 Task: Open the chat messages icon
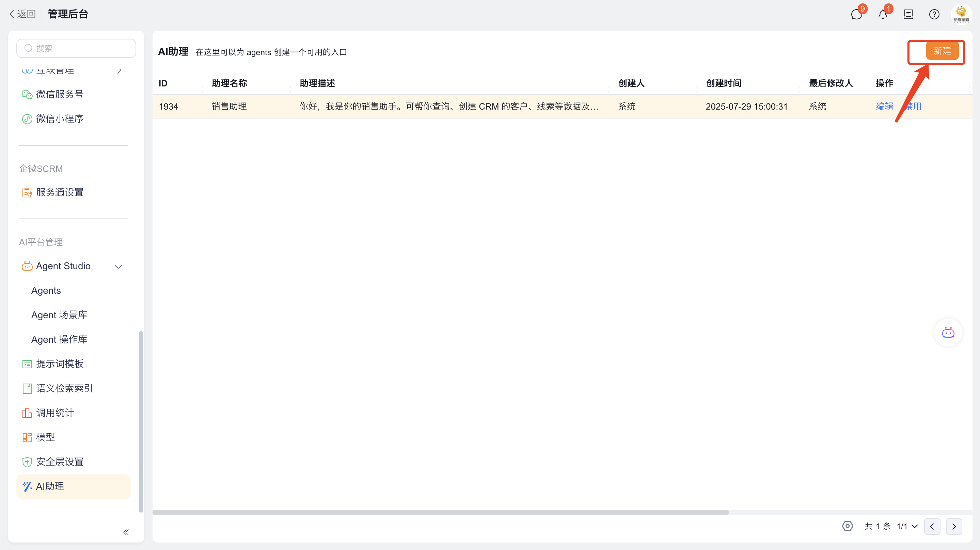tap(856, 14)
